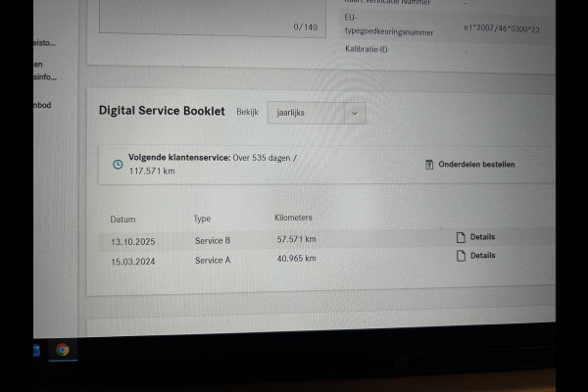Click the Onderdelen bestellen parts icon
Viewport: 588px width, 392px height.
[x=429, y=165]
